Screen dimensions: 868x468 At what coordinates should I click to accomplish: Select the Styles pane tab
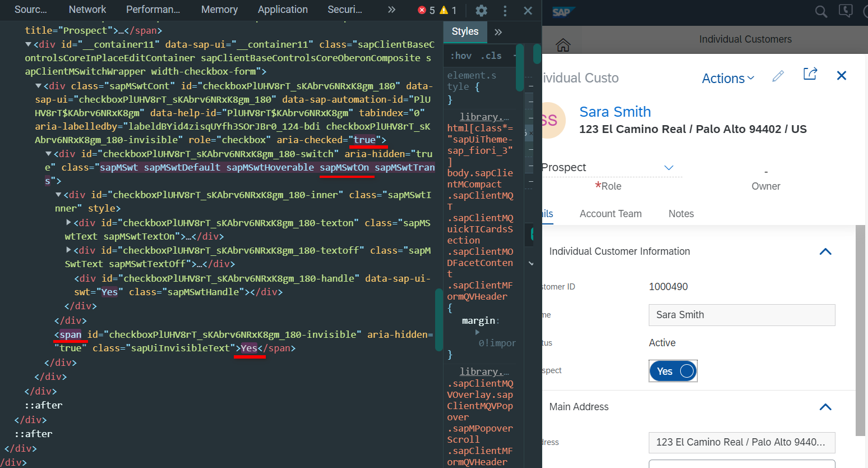[x=465, y=32]
